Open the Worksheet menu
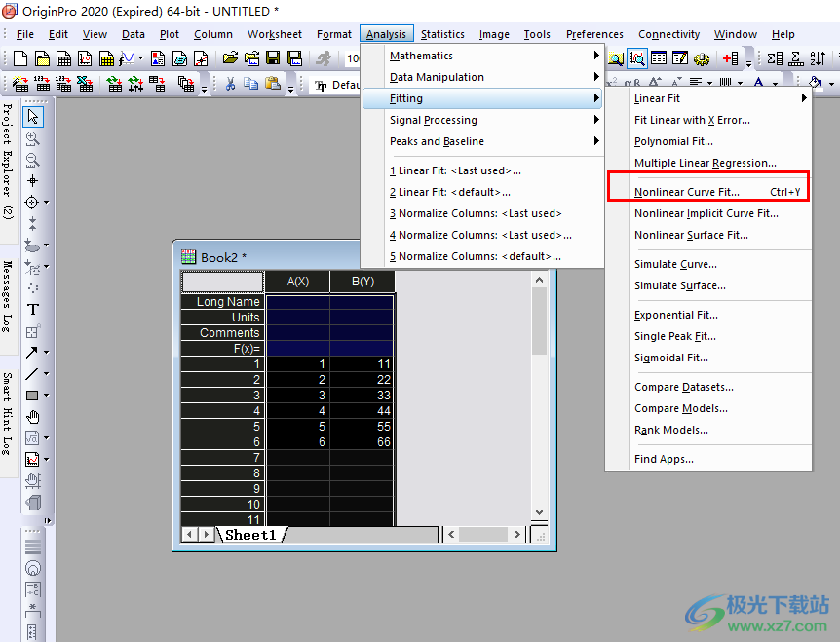840x642 pixels. tap(274, 34)
